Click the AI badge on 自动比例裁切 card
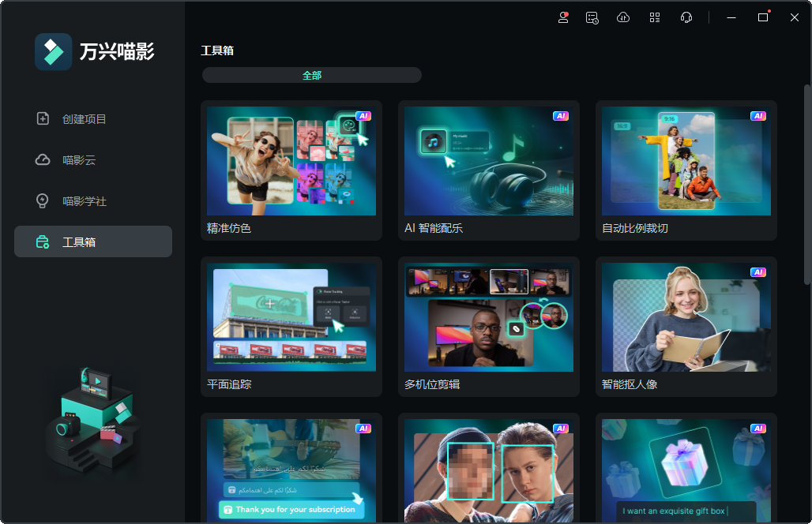The width and height of the screenshot is (812, 524). coord(758,116)
